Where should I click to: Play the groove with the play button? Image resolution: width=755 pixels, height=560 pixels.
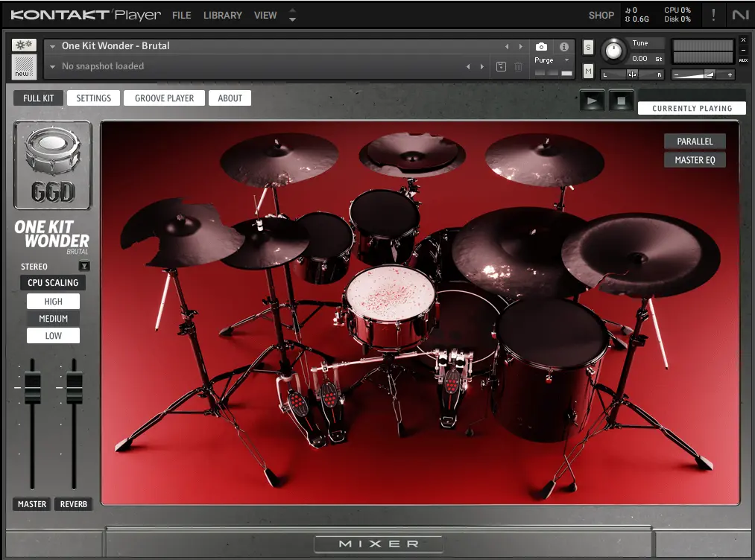tap(592, 101)
